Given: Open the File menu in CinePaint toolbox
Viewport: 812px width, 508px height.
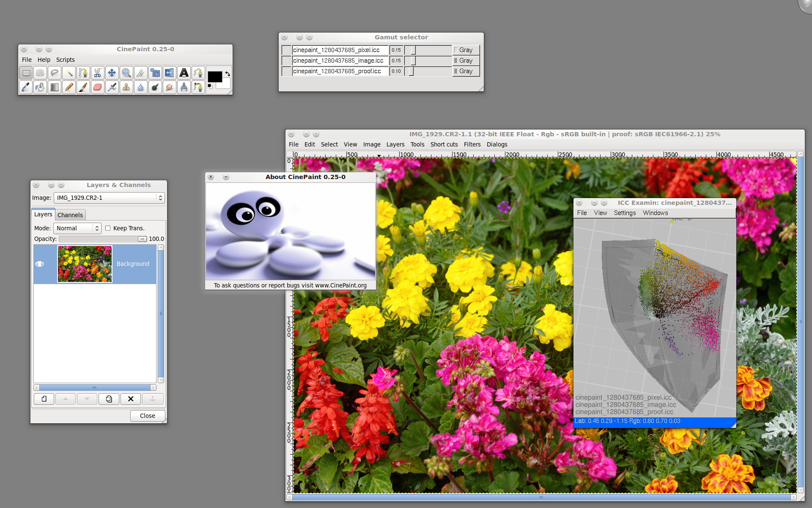Looking at the screenshot, I should (x=27, y=60).
